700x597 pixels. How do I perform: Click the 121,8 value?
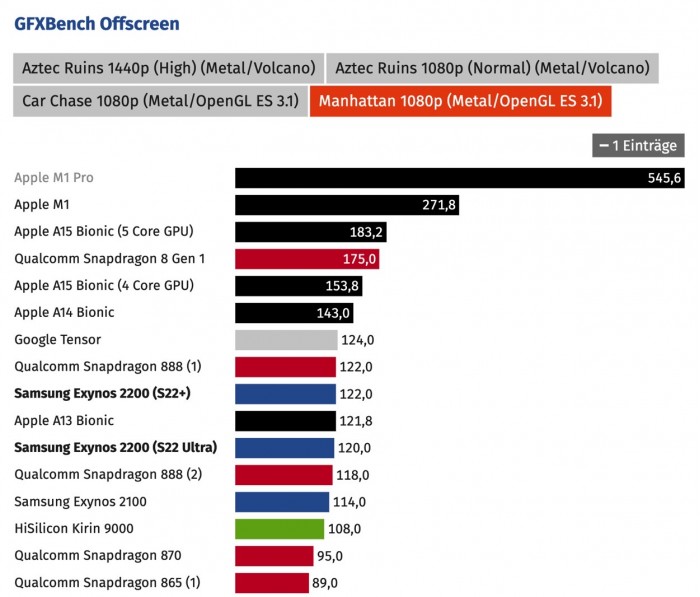(x=356, y=421)
